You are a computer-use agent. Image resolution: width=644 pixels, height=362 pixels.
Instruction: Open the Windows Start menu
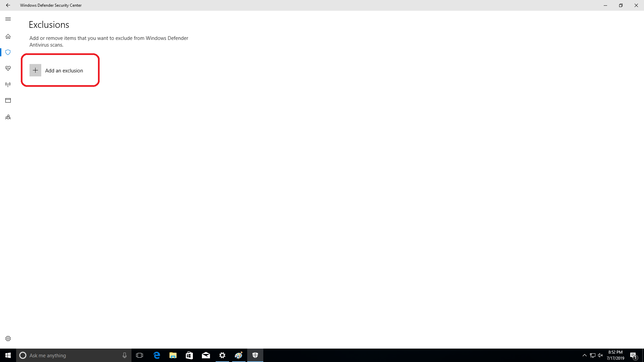pyautogui.click(x=8, y=355)
